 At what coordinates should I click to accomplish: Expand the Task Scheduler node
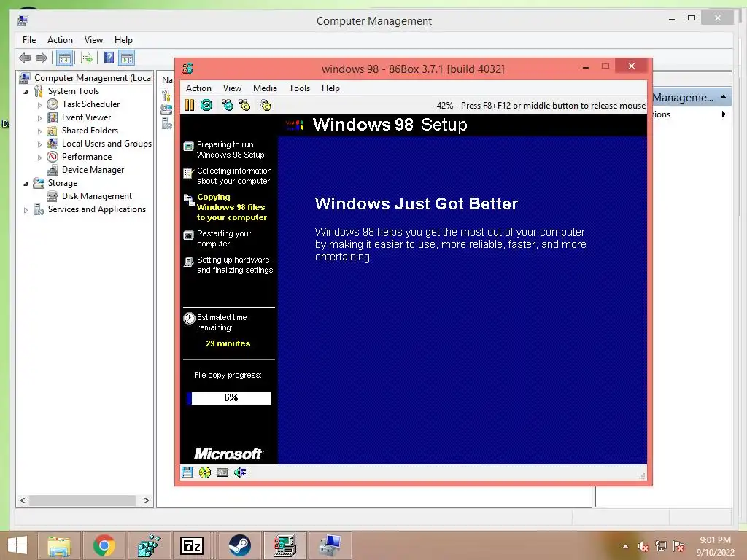point(39,105)
